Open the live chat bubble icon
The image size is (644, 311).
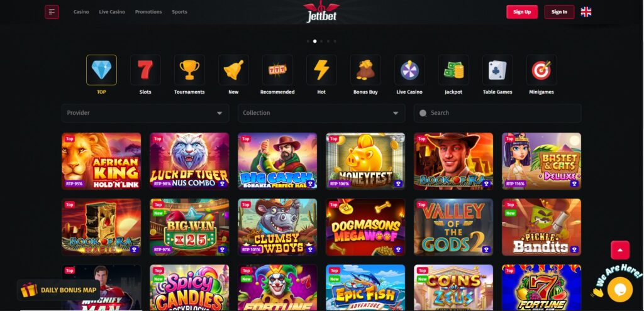point(619,290)
